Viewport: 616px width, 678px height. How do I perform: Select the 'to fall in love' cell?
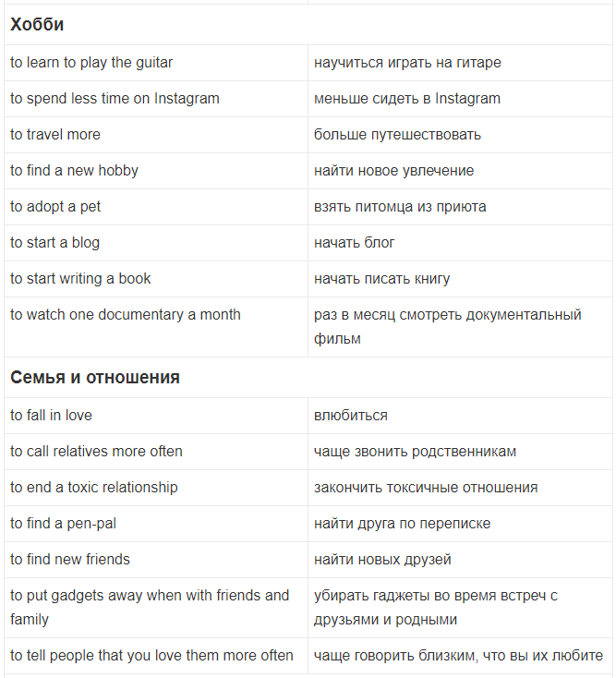156,416
